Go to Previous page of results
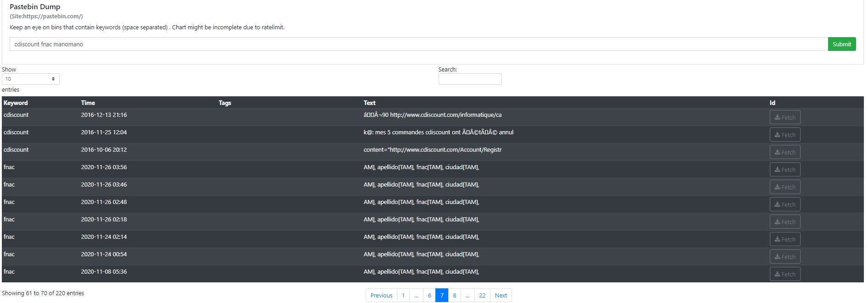This screenshot has width=868, height=303. tap(381, 295)
